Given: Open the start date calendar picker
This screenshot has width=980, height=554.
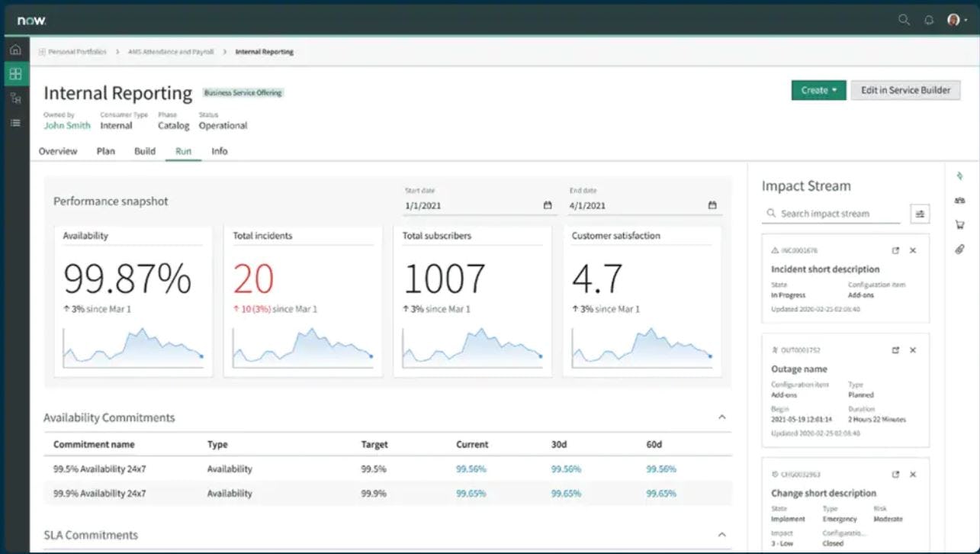Looking at the screenshot, I should [x=546, y=205].
